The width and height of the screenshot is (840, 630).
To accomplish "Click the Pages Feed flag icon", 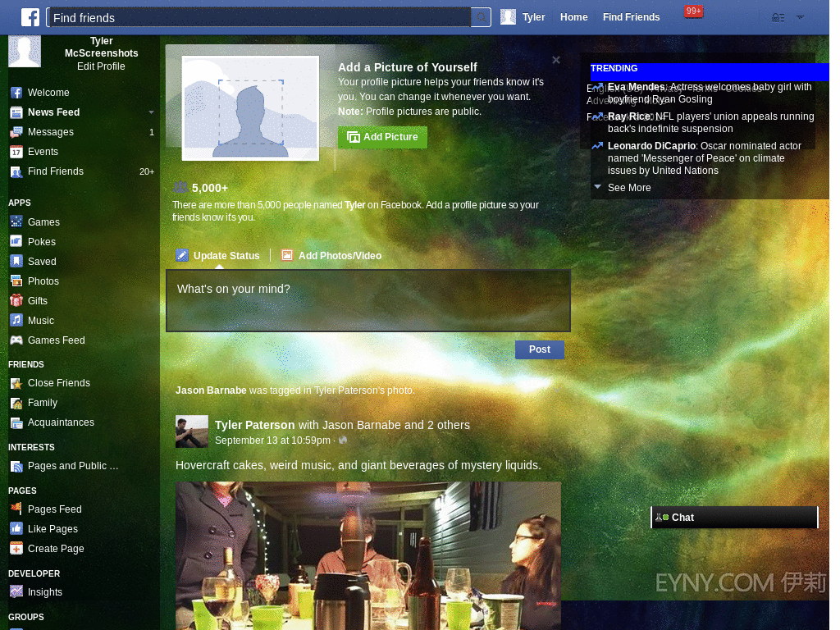I will click(x=16, y=508).
